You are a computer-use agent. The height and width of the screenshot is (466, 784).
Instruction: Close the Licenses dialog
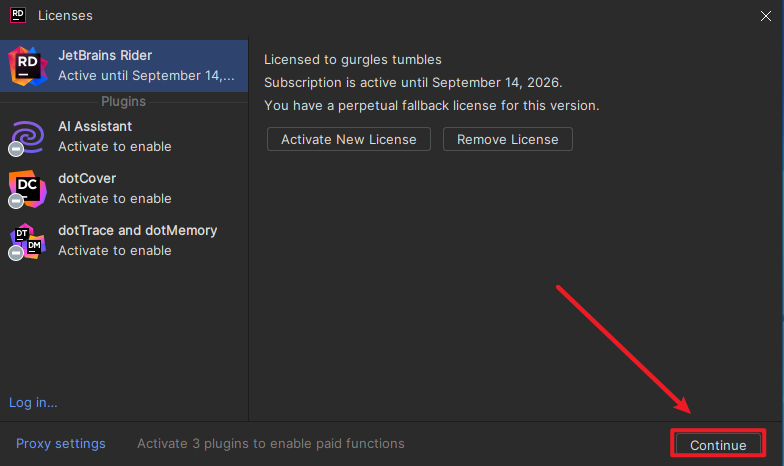coord(766,16)
